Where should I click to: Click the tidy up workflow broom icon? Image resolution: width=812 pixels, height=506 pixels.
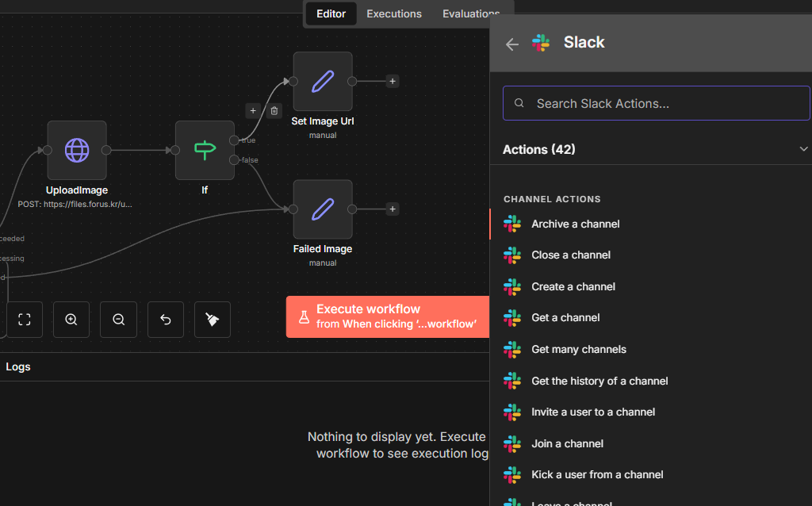pyautogui.click(x=213, y=320)
